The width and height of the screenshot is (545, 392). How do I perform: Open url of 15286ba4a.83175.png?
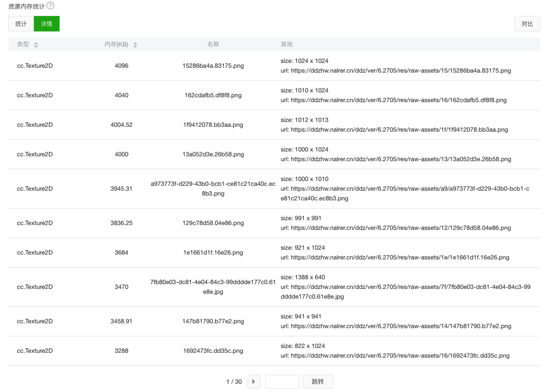[x=401, y=71]
